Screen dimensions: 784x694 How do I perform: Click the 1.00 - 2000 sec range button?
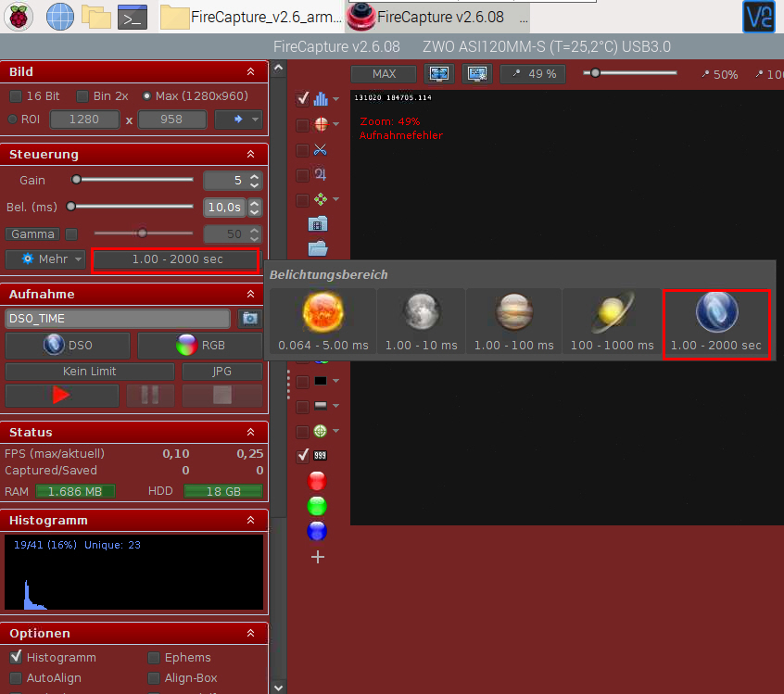176,259
